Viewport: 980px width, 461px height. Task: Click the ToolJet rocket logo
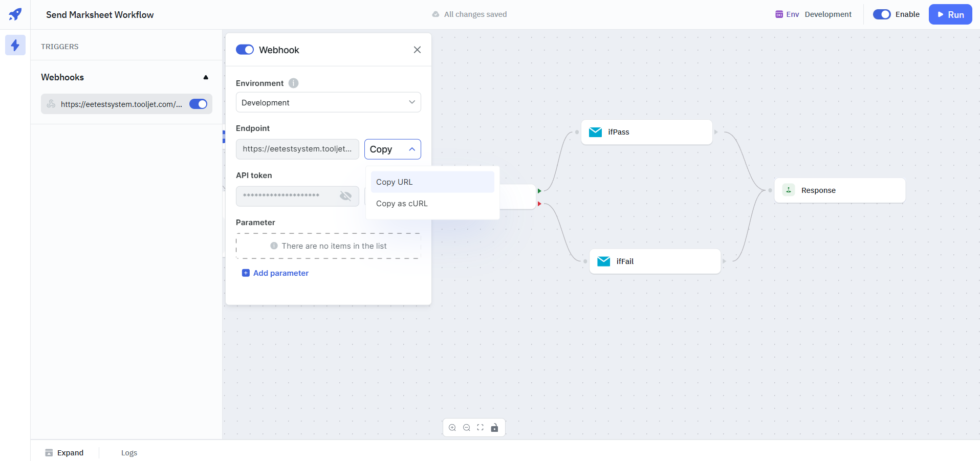click(x=15, y=14)
